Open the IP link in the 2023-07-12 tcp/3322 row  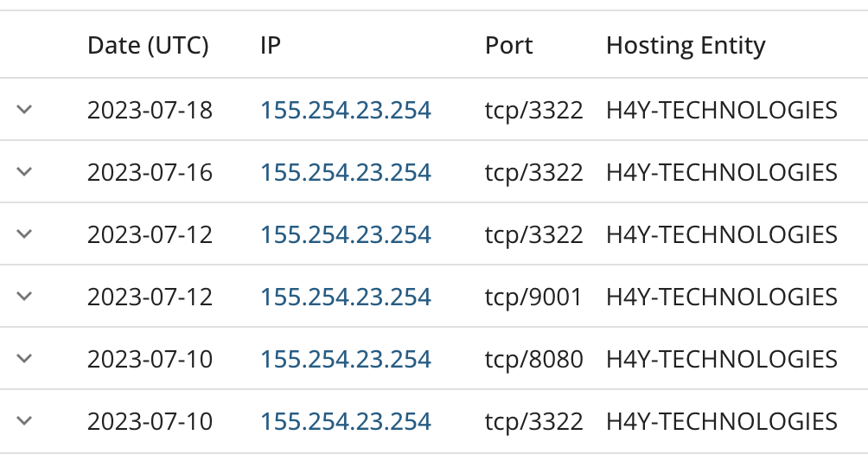click(346, 235)
